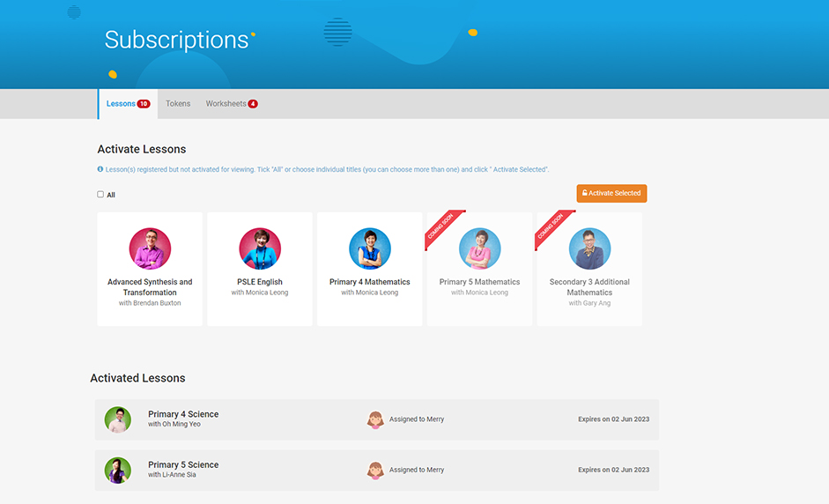Click the 'with Li-Anne Sia' text

(172, 475)
